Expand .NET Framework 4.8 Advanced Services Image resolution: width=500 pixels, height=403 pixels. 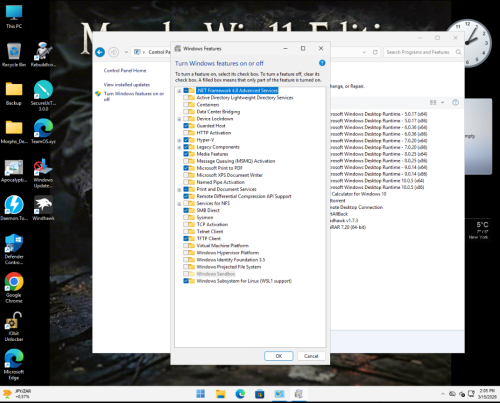click(179, 91)
